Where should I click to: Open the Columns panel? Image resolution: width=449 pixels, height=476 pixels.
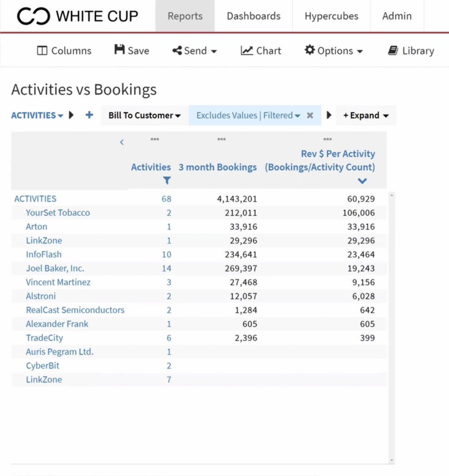coord(64,51)
